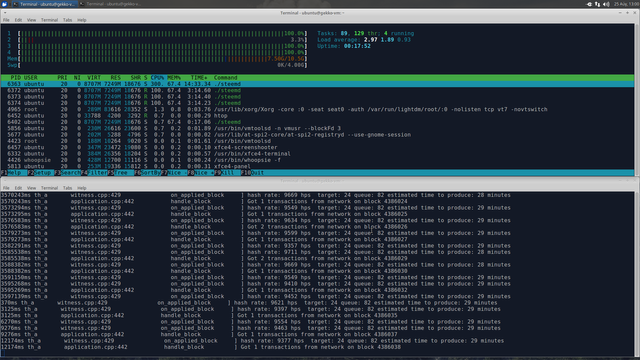The image size is (640, 360).
Task: Select at-spi2-registryd process row PID 5677
Action: click(x=318, y=135)
